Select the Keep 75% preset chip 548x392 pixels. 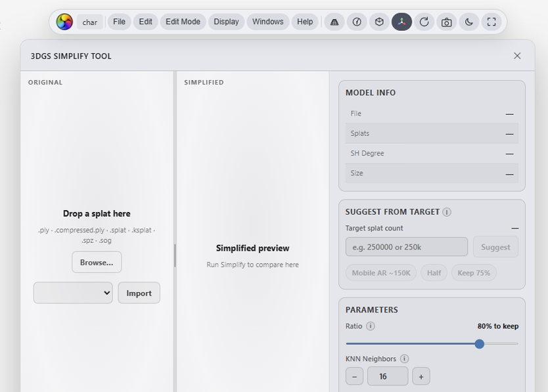point(474,273)
